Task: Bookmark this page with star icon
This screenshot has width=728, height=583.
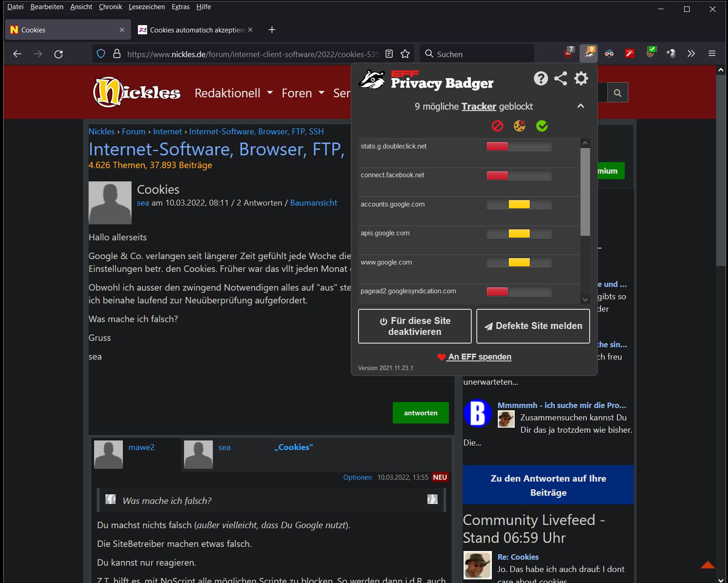Action: (x=405, y=54)
